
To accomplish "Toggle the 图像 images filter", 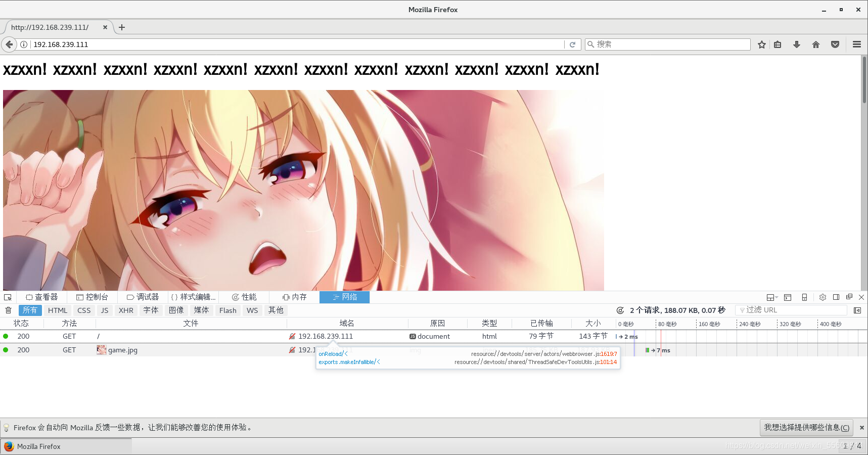I will 176,310.
